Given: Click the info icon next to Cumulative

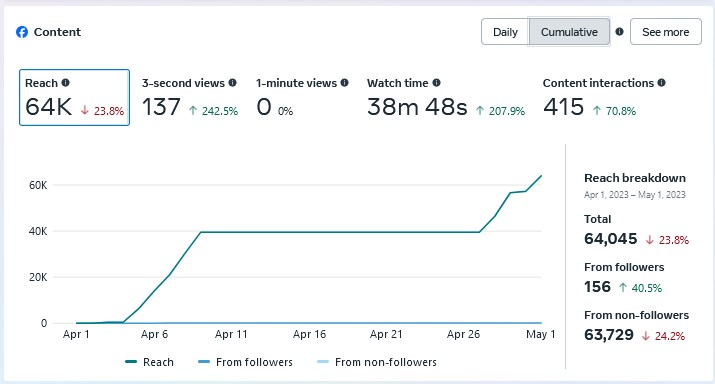Looking at the screenshot, I should pos(619,31).
